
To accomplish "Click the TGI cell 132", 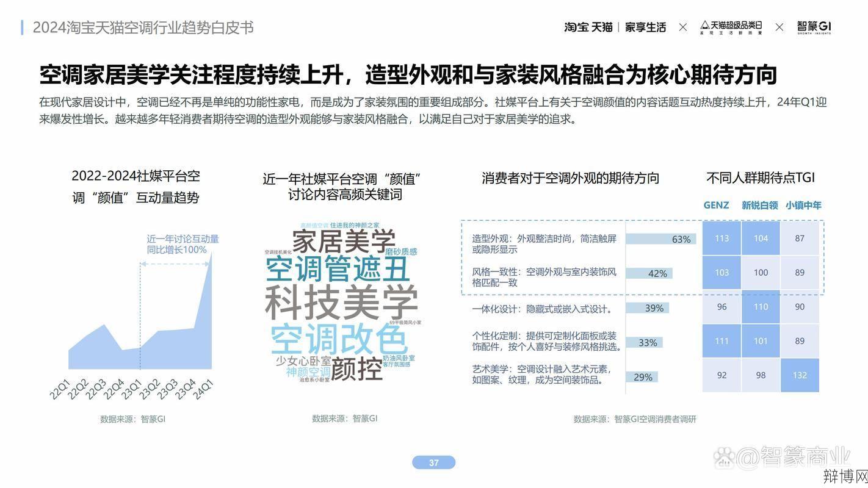I will [x=800, y=375].
